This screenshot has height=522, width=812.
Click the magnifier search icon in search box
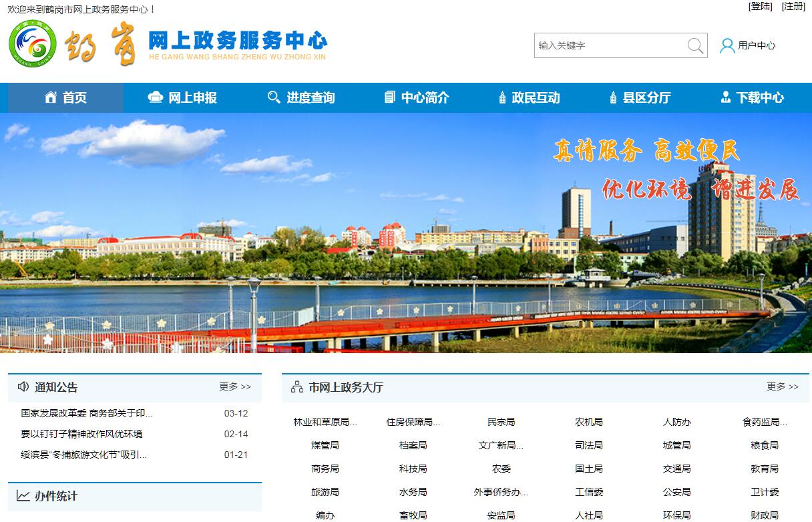coord(695,45)
